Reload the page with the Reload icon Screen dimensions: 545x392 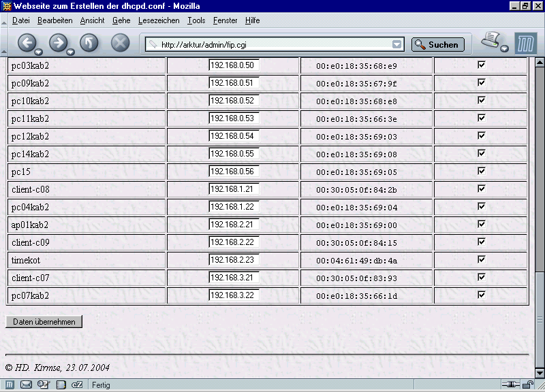89,43
